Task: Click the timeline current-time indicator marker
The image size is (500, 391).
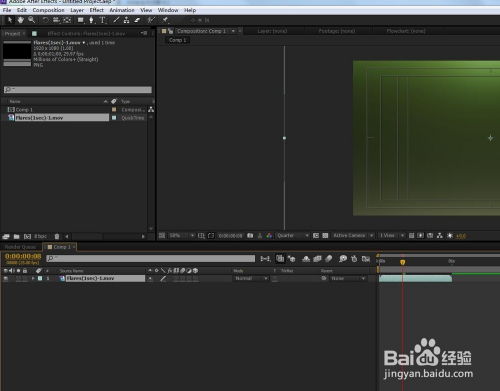Action: click(x=402, y=262)
